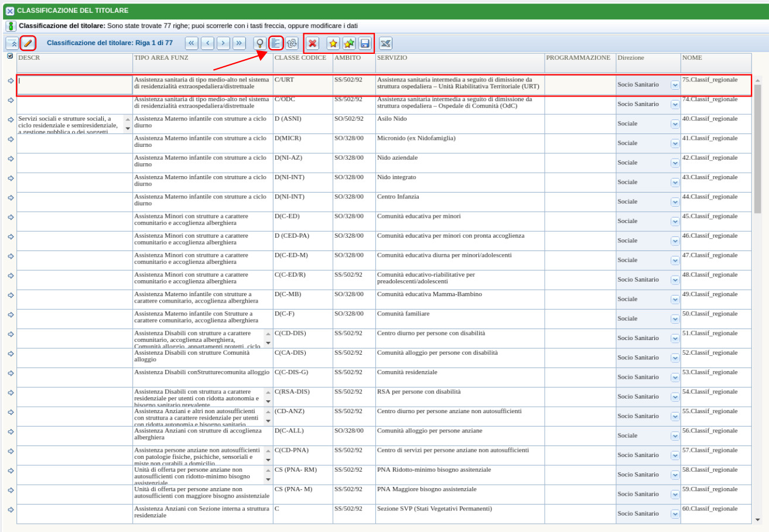Click the DESCR input field in first row
The image size is (769, 532).
coord(74,85)
